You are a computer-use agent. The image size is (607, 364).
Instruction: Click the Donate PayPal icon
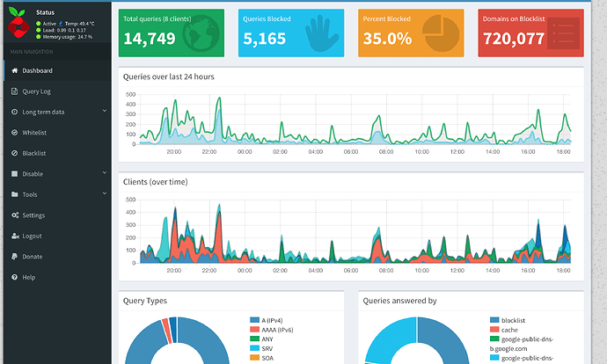coord(15,257)
